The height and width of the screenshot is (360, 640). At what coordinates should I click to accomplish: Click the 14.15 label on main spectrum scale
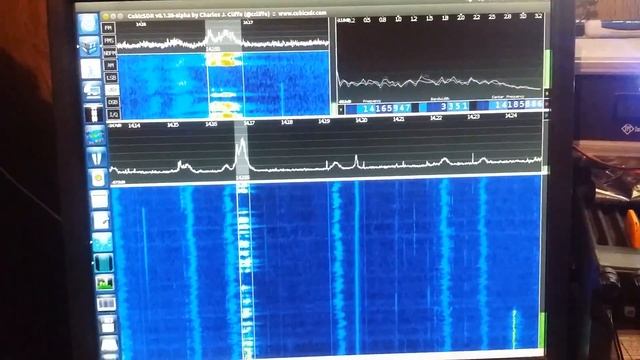pos(173,124)
